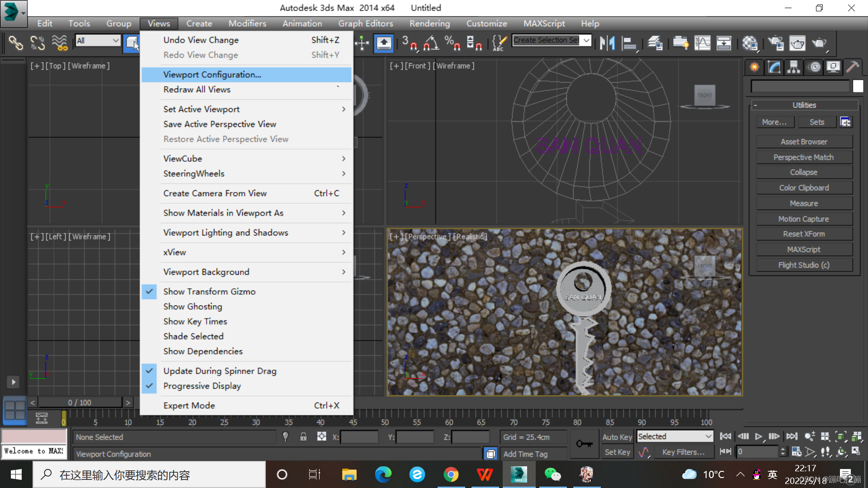
Task: Open the Hierarchy command panel tab
Action: (x=793, y=67)
